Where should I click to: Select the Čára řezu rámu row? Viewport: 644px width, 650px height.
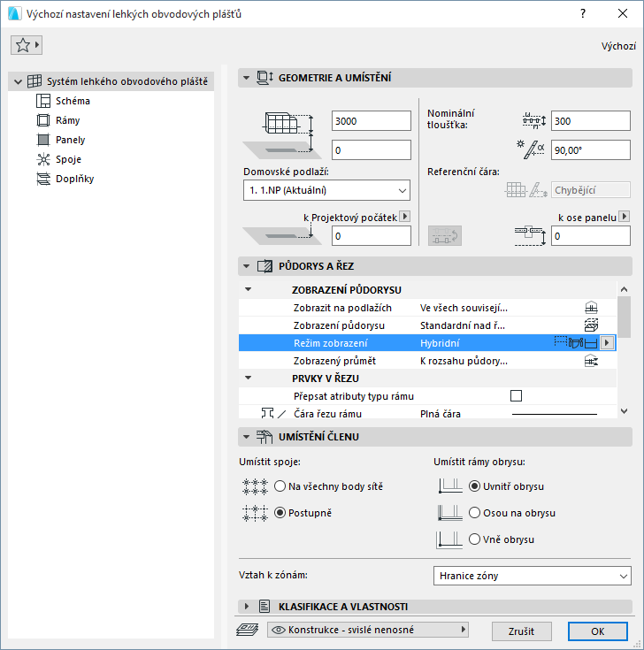pyautogui.click(x=427, y=413)
